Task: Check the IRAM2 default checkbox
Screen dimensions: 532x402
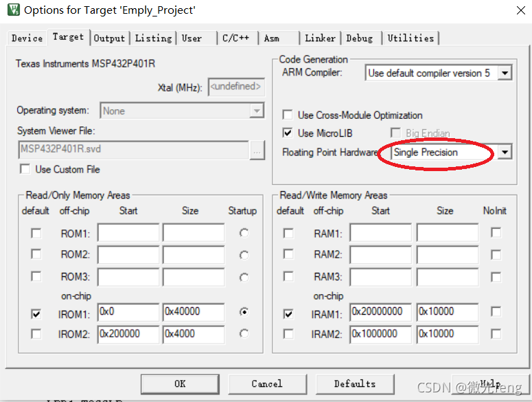Action: coord(288,334)
